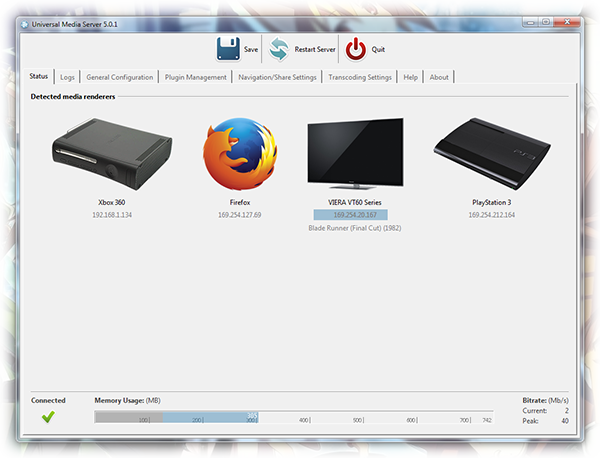600x458 pixels.
Task: Click the IP address 169.254.127.69
Action: click(240, 215)
